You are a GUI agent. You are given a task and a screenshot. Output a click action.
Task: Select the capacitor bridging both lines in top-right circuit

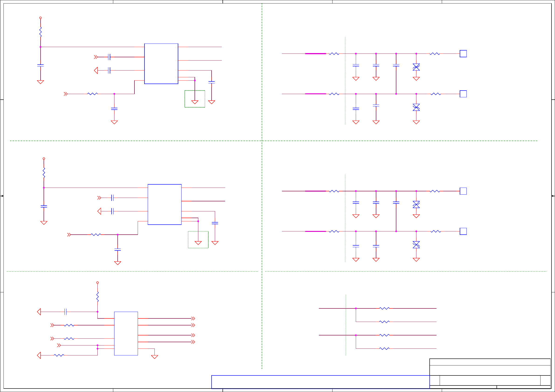pos(396,65)
